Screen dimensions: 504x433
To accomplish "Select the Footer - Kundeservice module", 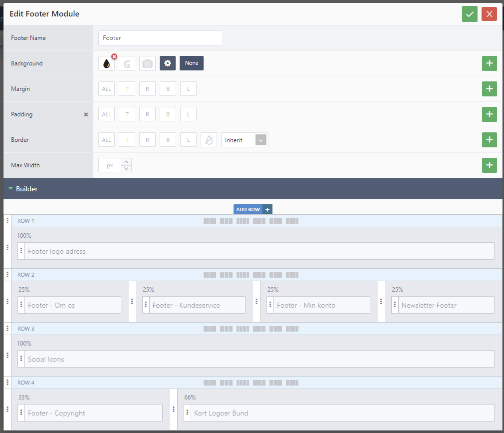I will point(194,305).
